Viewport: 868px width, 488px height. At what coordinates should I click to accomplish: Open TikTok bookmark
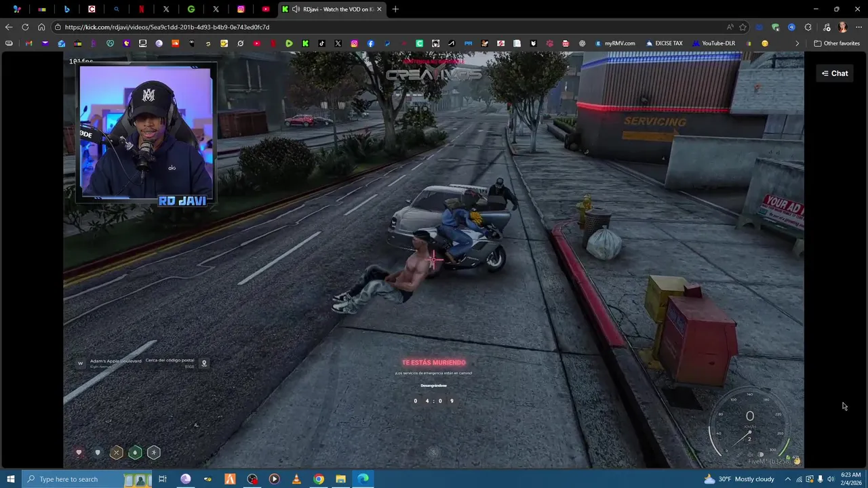tap(321, 43)
